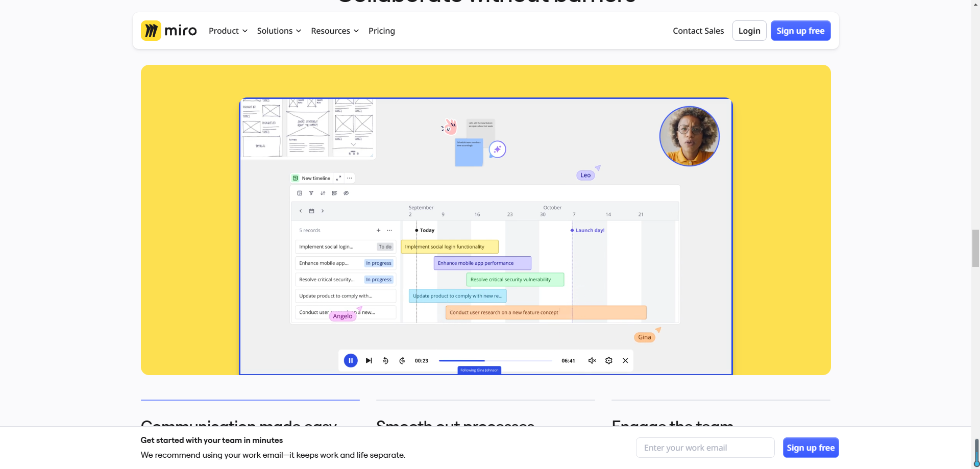This screenshot has width=980, height=469.
Task: Open playback settings gear
Action: pyautogui.click(x=609, y=360)
